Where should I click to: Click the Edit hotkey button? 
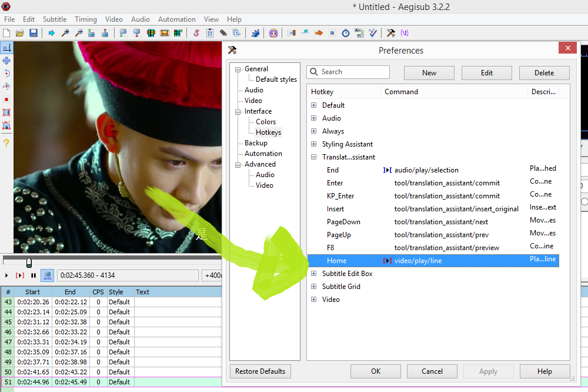[x=487, y=73]
